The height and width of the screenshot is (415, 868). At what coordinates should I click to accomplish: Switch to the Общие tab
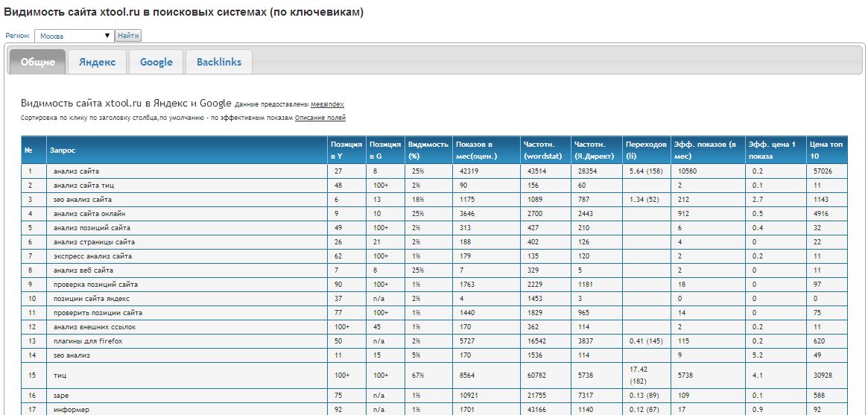tap(37, 63)
